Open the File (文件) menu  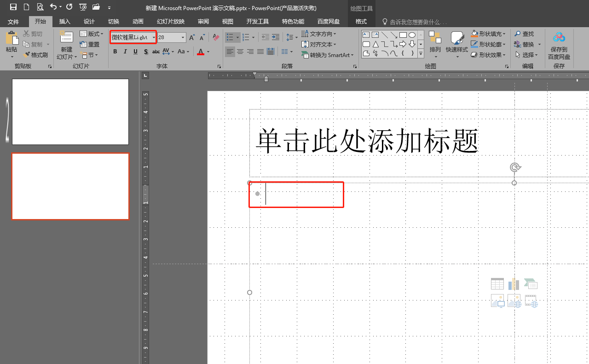click(x=13, y=22)
